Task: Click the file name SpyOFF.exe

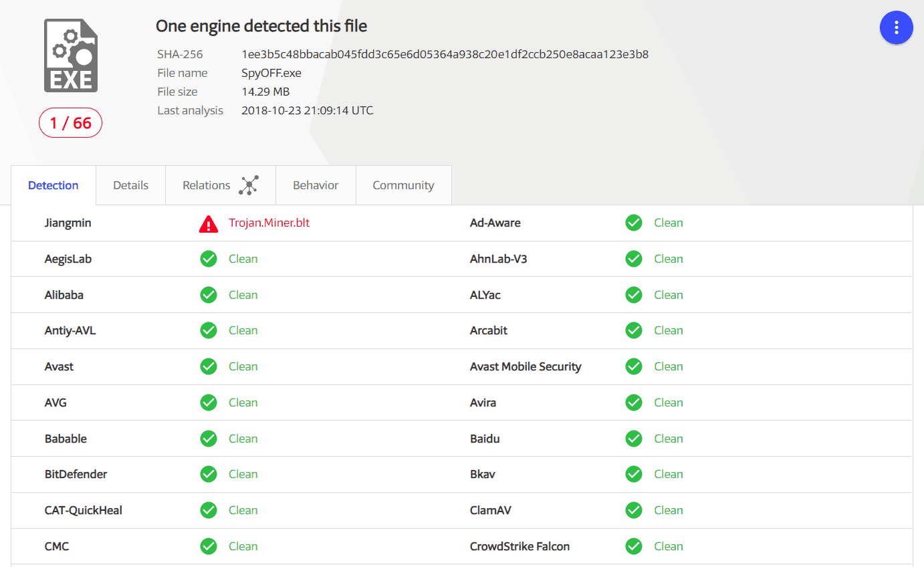Action: pyautogui.click(x=271, y=73)
